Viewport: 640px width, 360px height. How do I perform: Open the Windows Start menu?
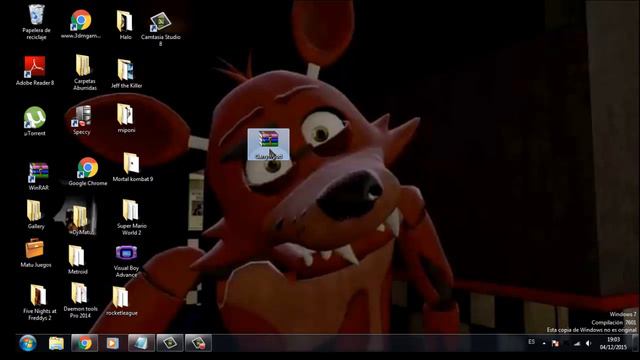28,343
